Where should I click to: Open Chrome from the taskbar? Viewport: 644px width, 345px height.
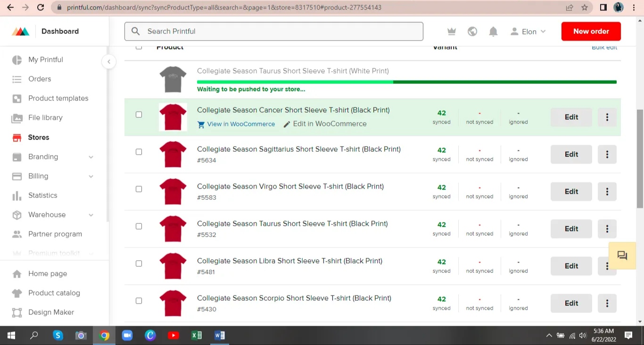pos(104,336)
